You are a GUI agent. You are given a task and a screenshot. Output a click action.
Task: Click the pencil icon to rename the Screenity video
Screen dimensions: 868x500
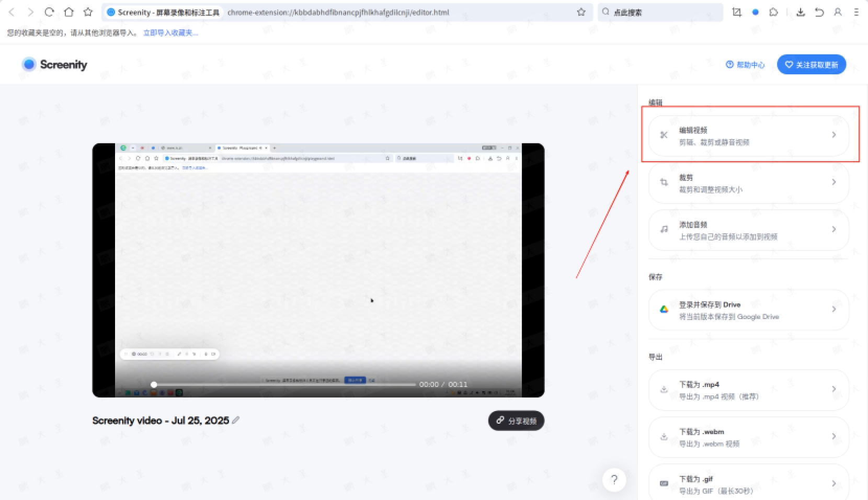pos(236,420)
